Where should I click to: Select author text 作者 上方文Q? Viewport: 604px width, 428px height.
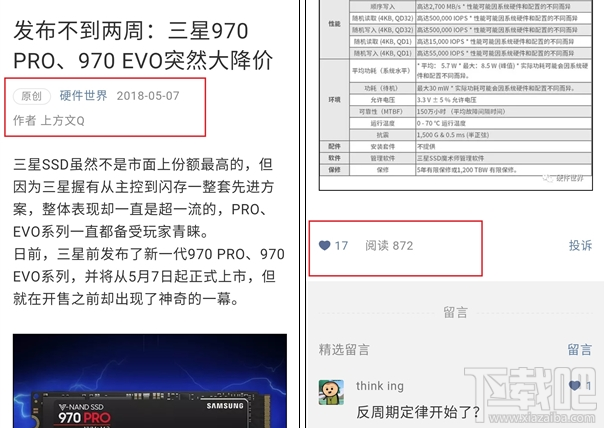click(x=49, y=121)
